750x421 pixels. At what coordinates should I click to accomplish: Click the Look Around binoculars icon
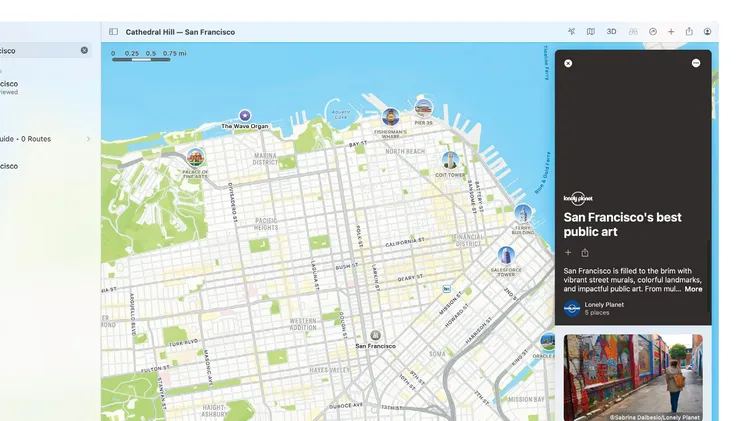click(x=633, y=32)
